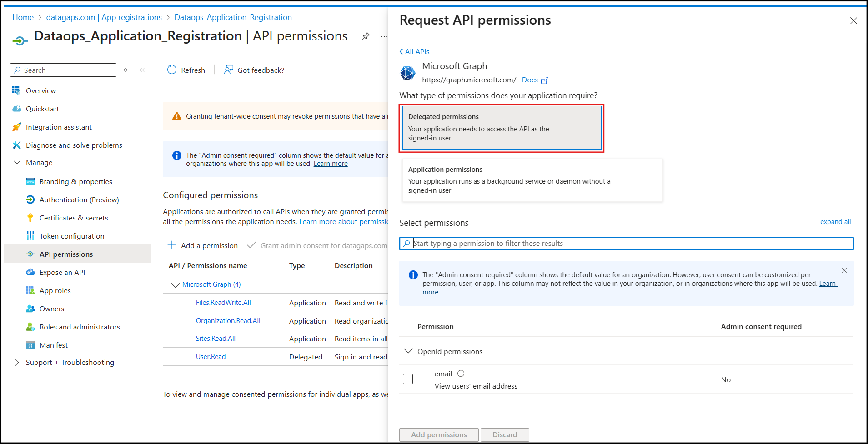The width and height of the screenshot is (868, 444).
Task: Click the external link icon beside Docs
Action: pyautogui.click(x=545, y=80)
